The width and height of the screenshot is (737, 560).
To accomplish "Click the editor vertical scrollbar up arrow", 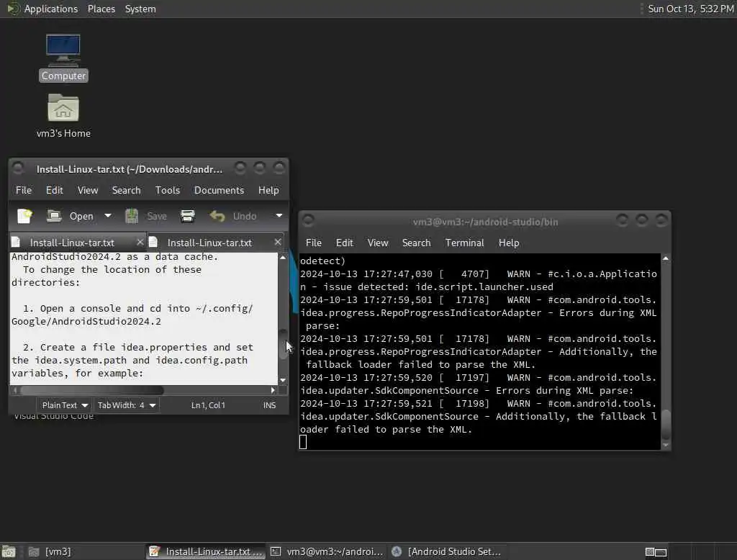I will click(x=283, y=258).
